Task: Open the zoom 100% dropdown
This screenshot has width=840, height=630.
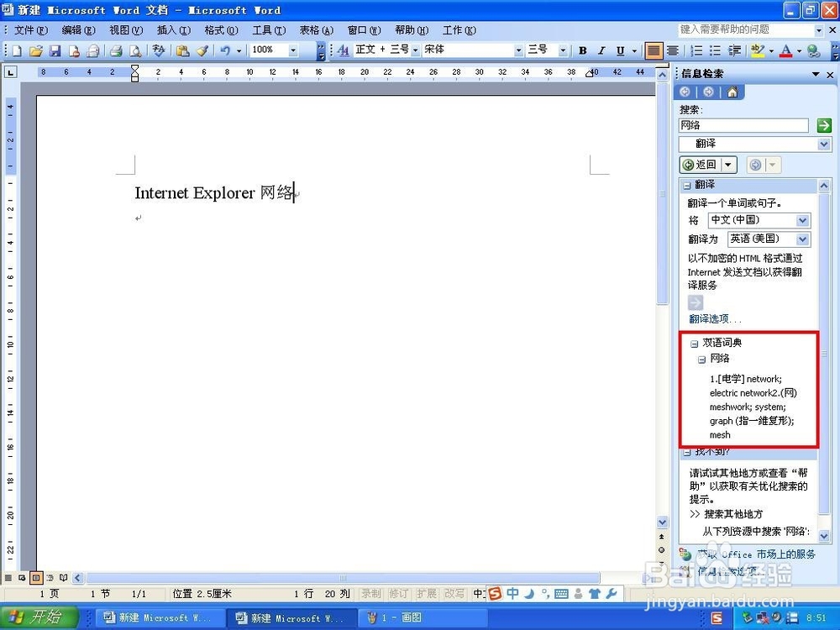Action: click(x=293, y=50)
